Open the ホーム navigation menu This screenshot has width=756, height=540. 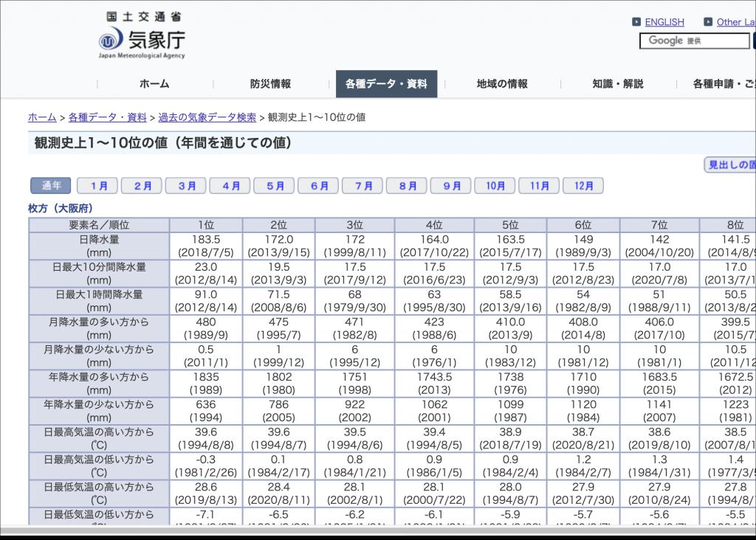(x=154, y=84)
